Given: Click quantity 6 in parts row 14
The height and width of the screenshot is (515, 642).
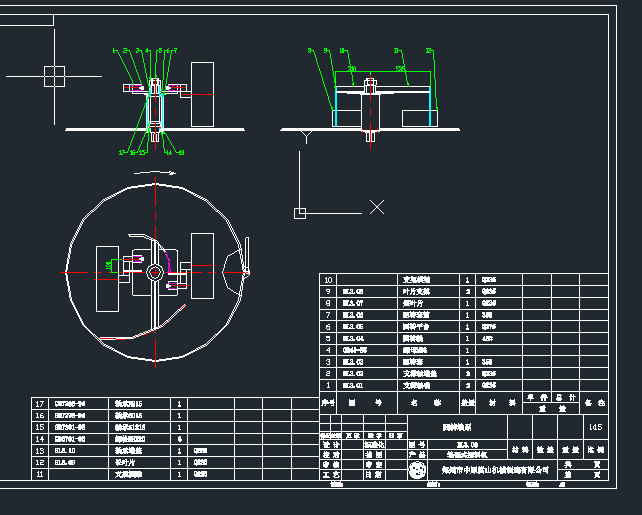Looking at the screenshot, I should pyautogui.click(x=179, y=439).
